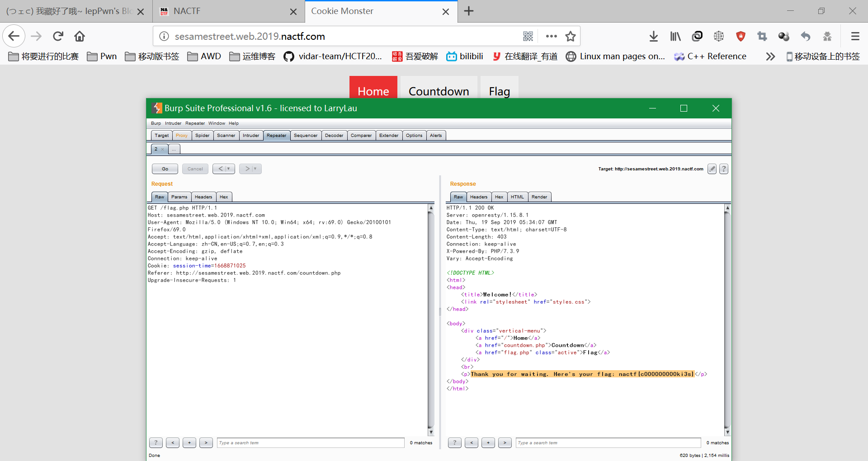The image size is (868, 461).
Task: Open Firefox downloads arrow icon
Action: coord(653,36)
